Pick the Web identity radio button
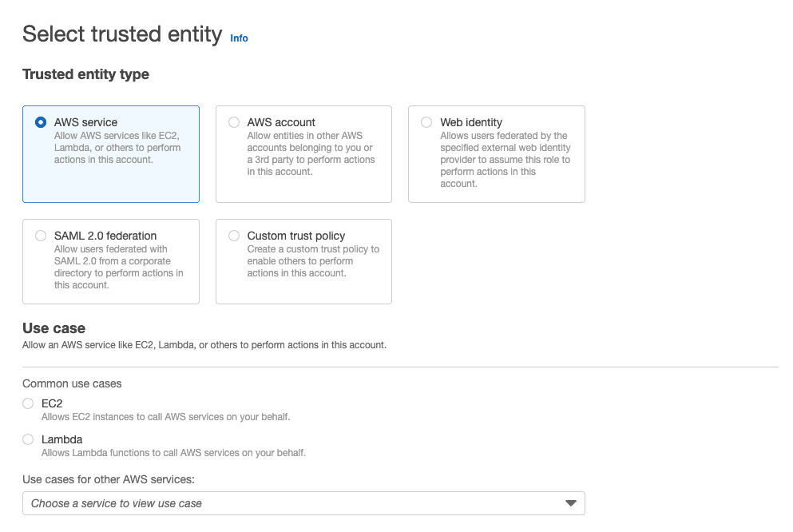 426,122
